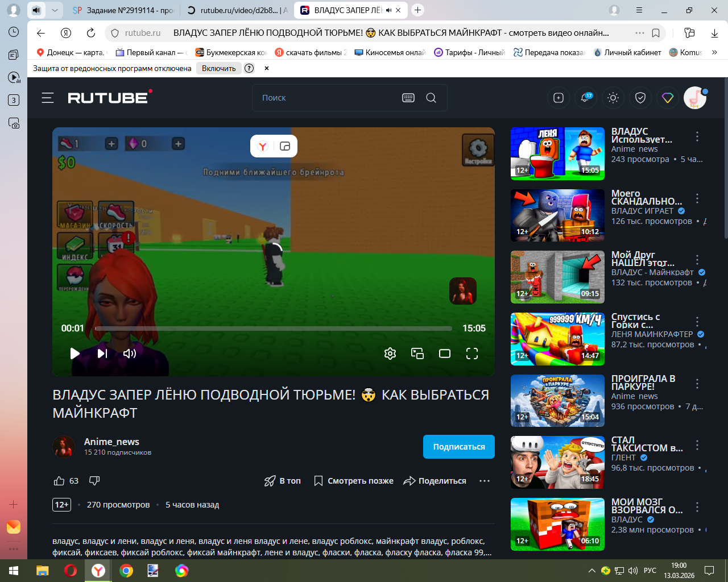Open browser downloads arrow icon
Screen dimensions: 728x582
pos(715,33)
